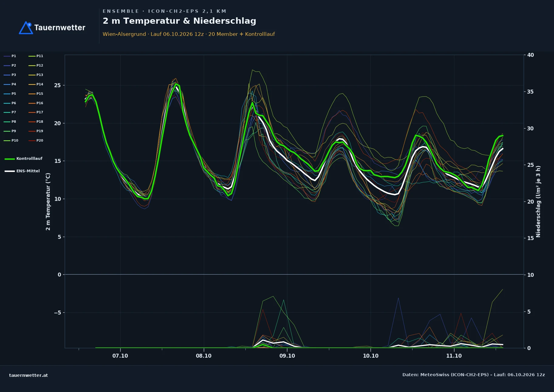The height and width of the screenshot is (392, 554).
Task: Select the P17 legend entry
Action: (x=36, y=112)
